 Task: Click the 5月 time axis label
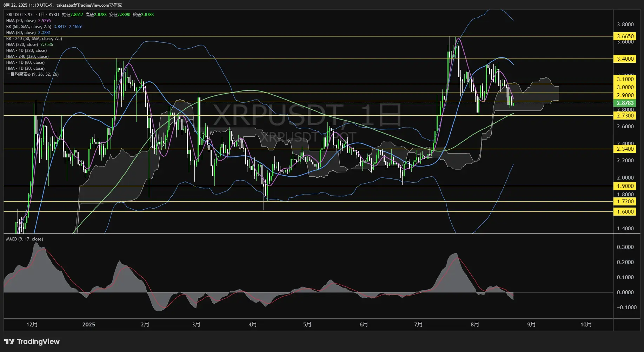(307, 324)
